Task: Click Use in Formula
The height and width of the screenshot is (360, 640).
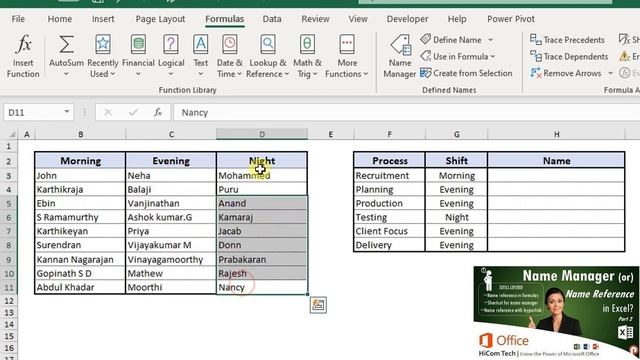Action: 458,56
